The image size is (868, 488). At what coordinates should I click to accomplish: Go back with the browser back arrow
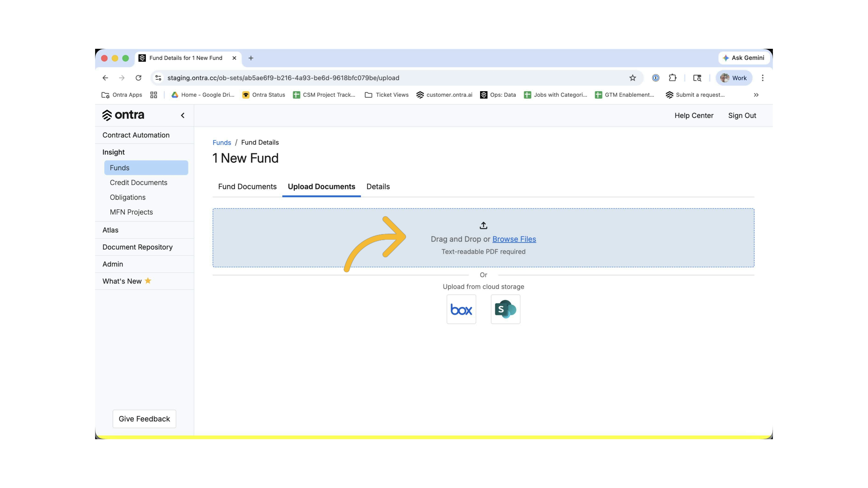click(x=105, y=78)
